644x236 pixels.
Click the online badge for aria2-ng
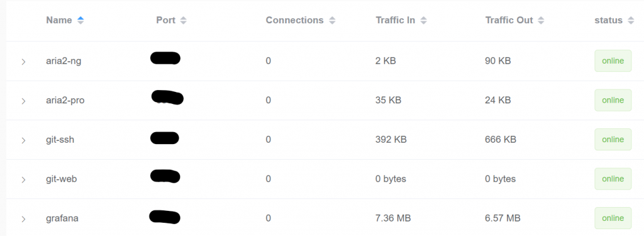[x=613, y=61]
